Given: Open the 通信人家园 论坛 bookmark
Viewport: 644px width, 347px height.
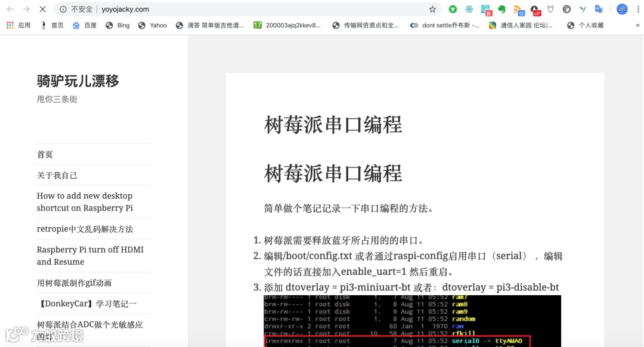Looking at the screenshot, I should click(x=521, y=25).
